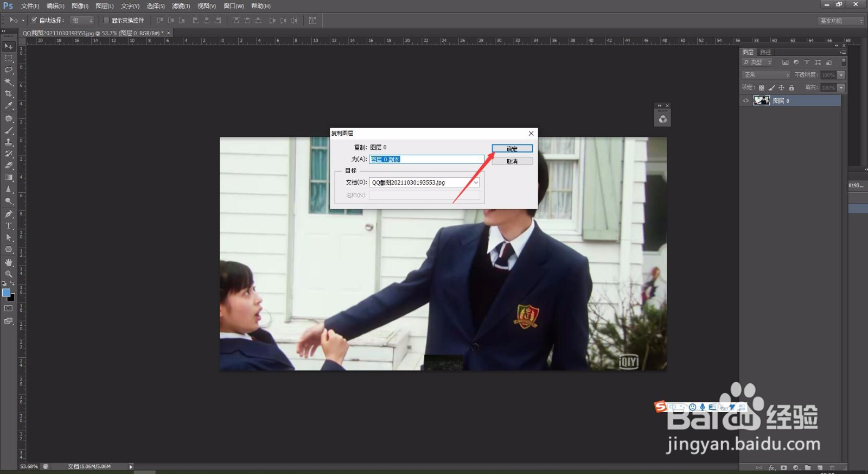Click the foreground color swatch

[6, 292]
